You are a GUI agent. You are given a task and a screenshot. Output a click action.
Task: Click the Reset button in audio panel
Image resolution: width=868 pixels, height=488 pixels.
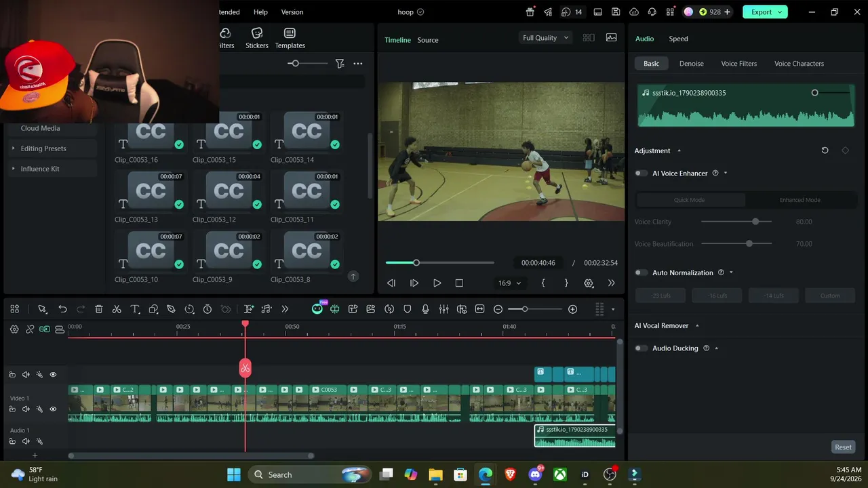843,447
